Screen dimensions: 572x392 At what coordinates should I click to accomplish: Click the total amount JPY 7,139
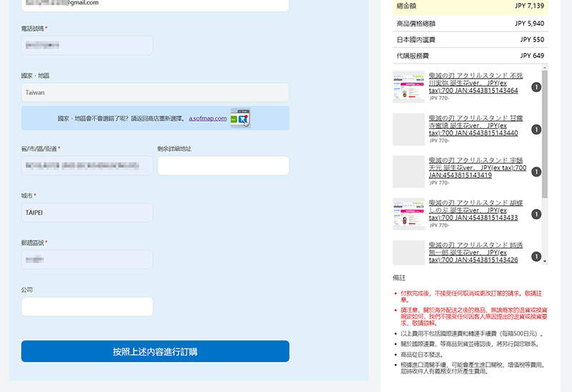coord(529,6)
